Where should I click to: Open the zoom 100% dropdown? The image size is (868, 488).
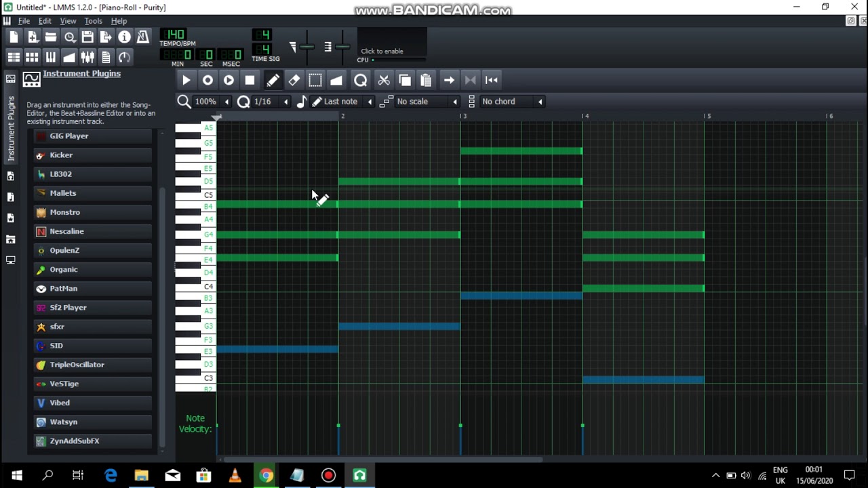[212, 102]
